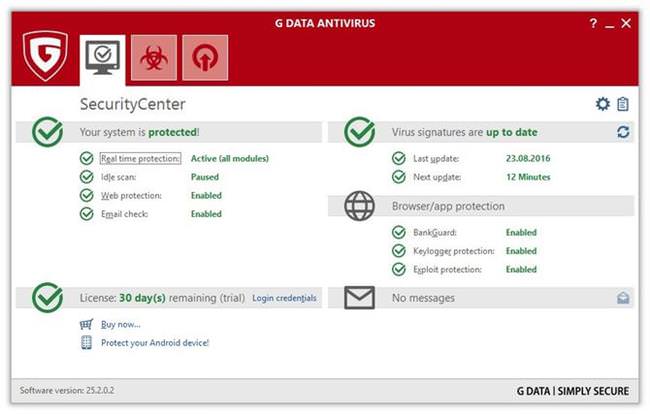Select the Last update entry
Viewport: 650px width, 414px height.
click(x=436, y=158)
